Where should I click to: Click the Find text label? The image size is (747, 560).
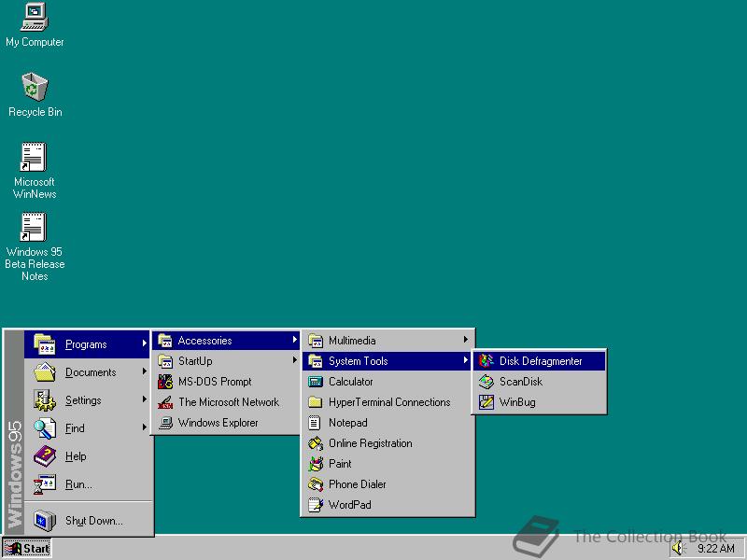click(x=75, y=428)
